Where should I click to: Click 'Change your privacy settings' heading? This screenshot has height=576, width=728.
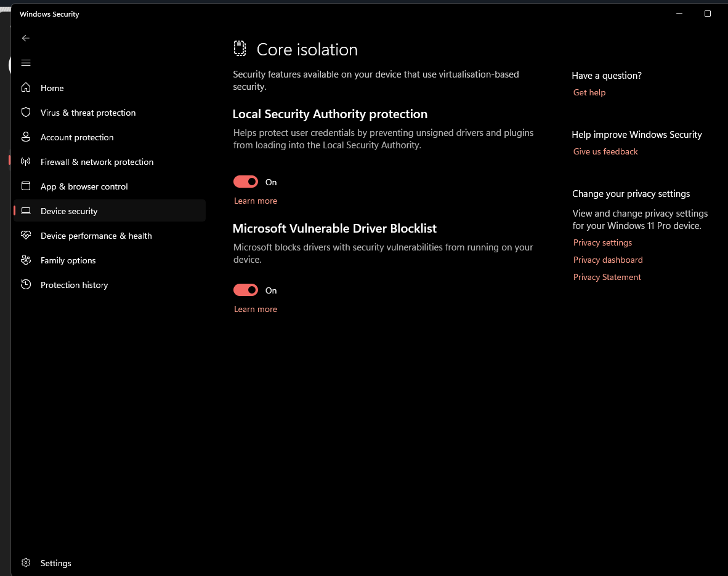(x=631, y=193)
